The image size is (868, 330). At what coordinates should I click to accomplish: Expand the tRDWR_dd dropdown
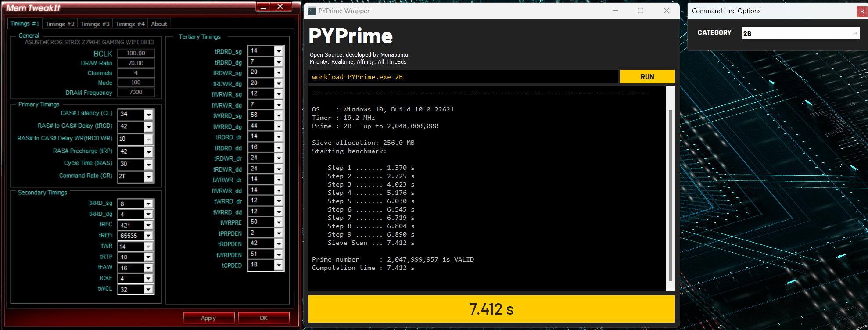click(x=279, y=169)
